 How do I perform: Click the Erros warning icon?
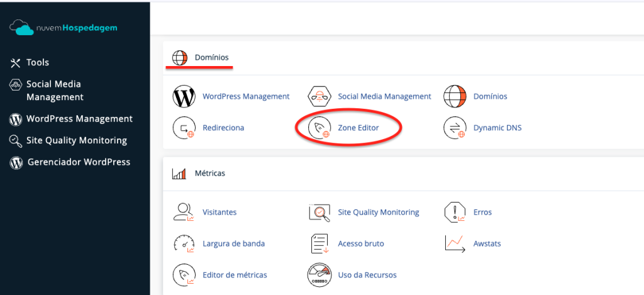455,213
